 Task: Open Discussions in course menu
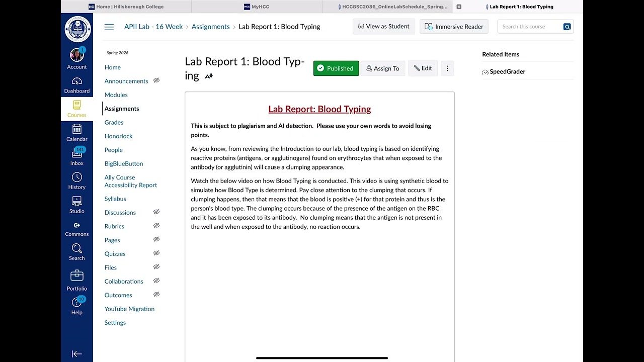[120, 213]
